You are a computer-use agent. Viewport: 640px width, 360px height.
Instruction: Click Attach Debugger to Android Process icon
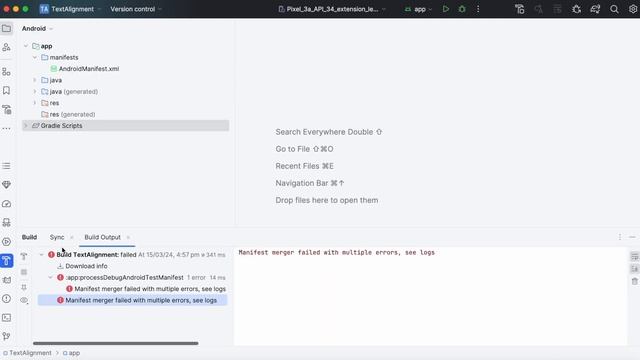[x=576, y=9]
